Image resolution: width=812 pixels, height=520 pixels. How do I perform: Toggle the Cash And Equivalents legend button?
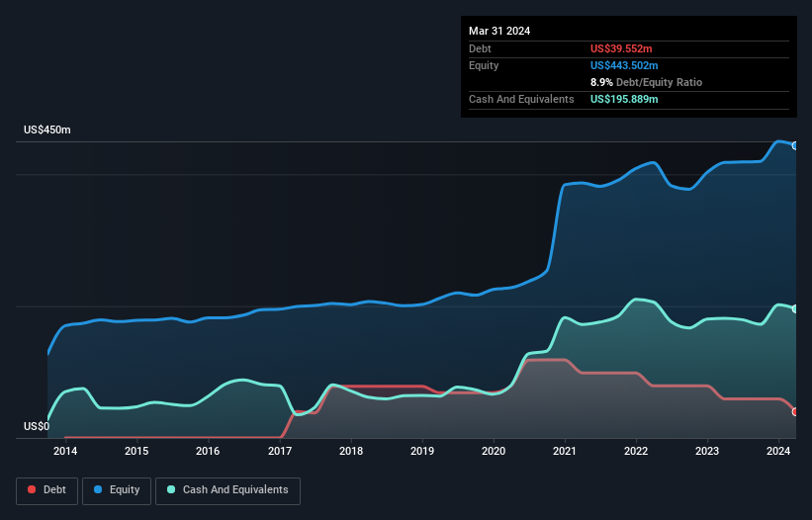point(227,490)
